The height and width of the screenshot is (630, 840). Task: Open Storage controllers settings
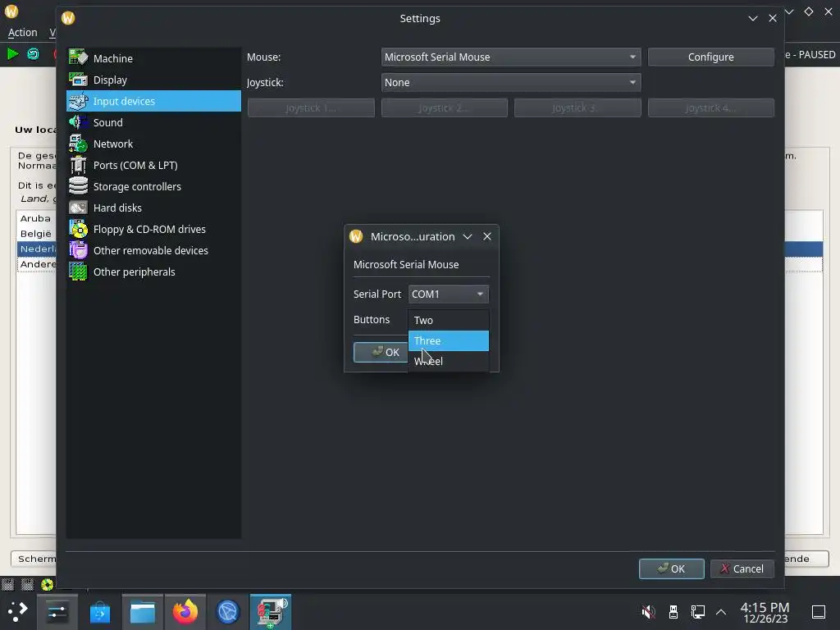pos(153,186)
